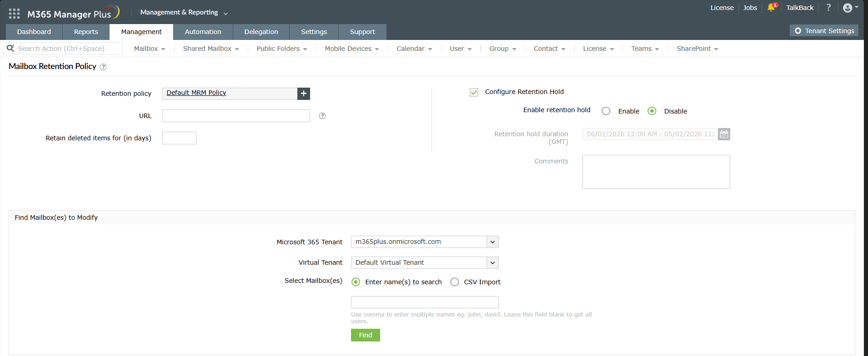The width and height of the screenshot is (868, 356).
Task: Open the Mailbox menu dropdown
Action: click(x=150, y=49)
